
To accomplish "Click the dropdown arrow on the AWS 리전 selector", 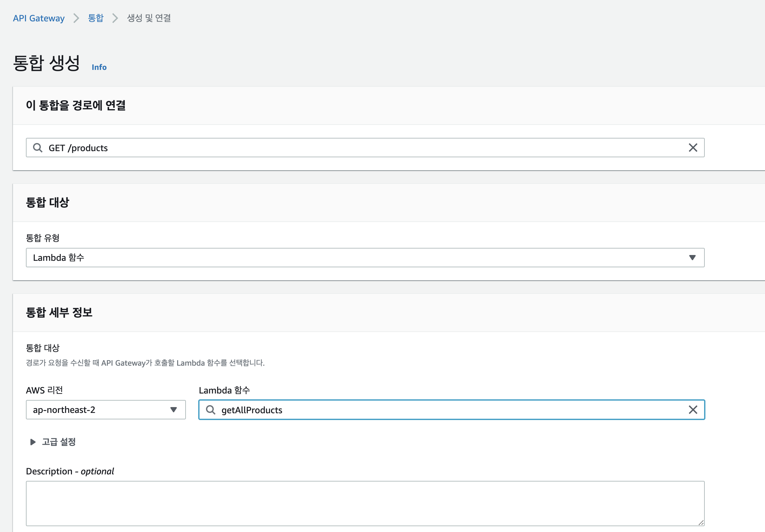I will pyautogui.click(x=173, y=410).
